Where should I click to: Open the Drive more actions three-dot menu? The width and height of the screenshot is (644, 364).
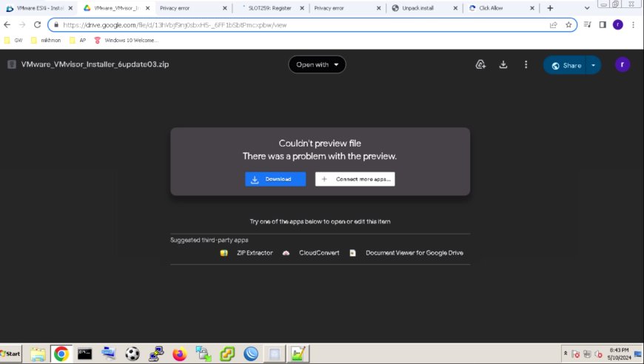526,64
